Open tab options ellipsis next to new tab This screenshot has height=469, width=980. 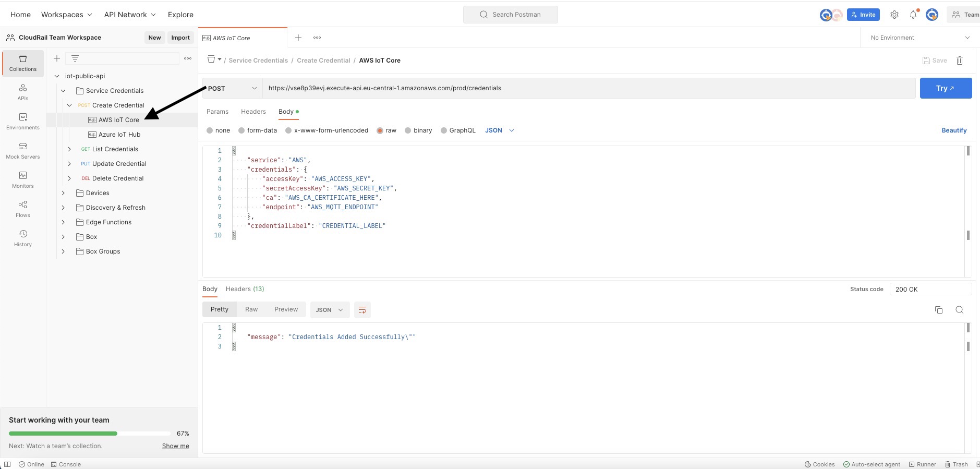[x=317, y=38]
